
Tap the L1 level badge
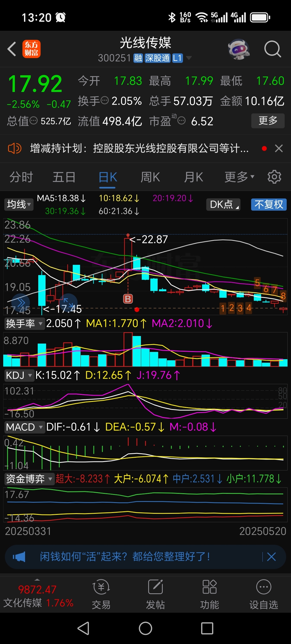tap(177, 58)
